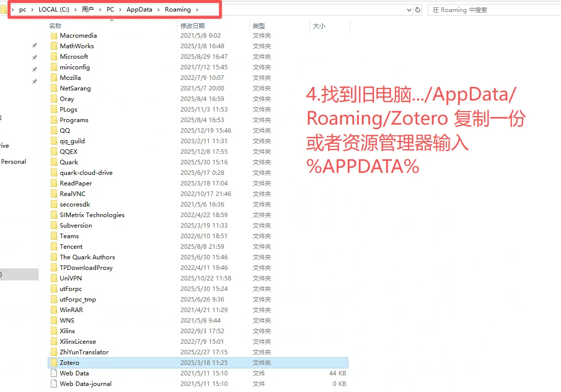561x392 pixels.
Task: Open the address bar history dropdown
Action: (409, 10)
